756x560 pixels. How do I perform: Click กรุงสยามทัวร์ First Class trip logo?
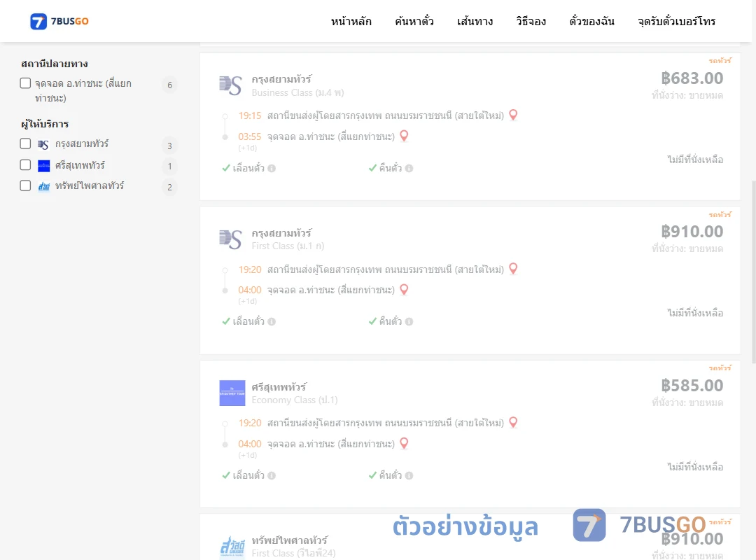pos(230,239)
